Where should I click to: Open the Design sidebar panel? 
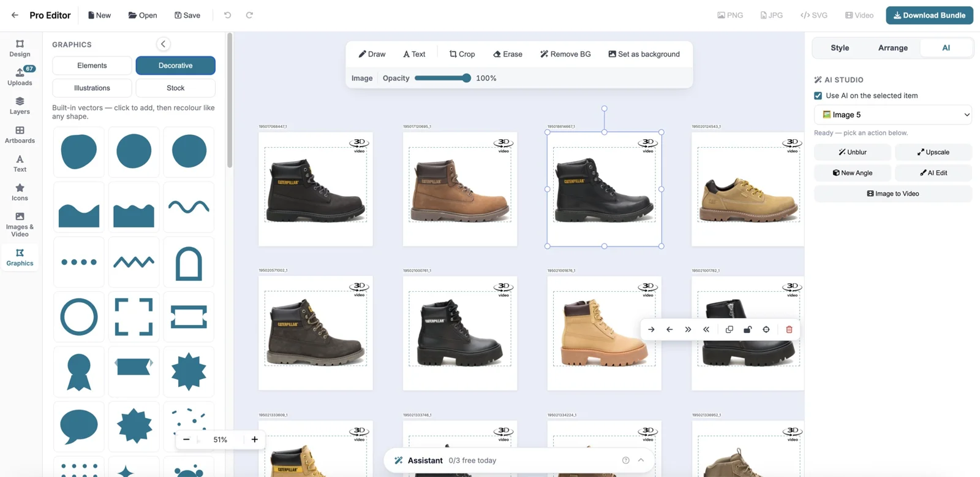[20, 48]
